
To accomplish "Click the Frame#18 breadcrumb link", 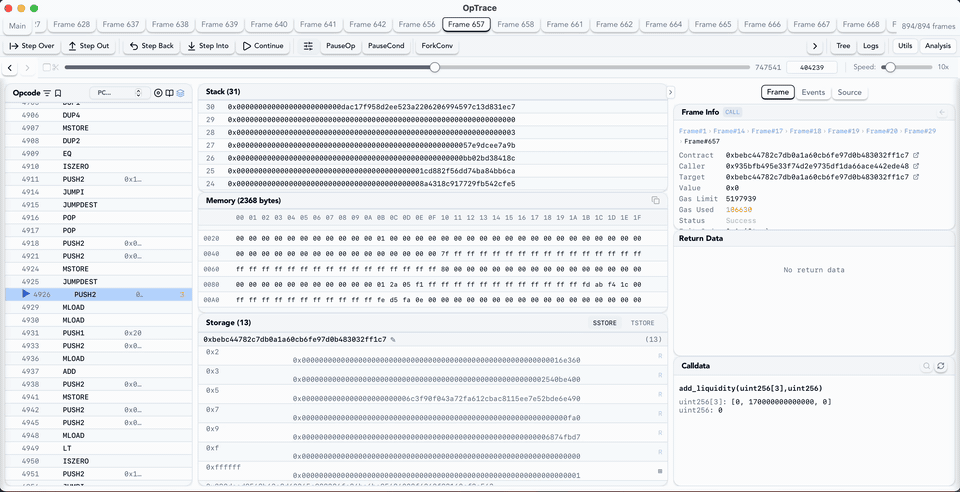I will pos(805,131).
